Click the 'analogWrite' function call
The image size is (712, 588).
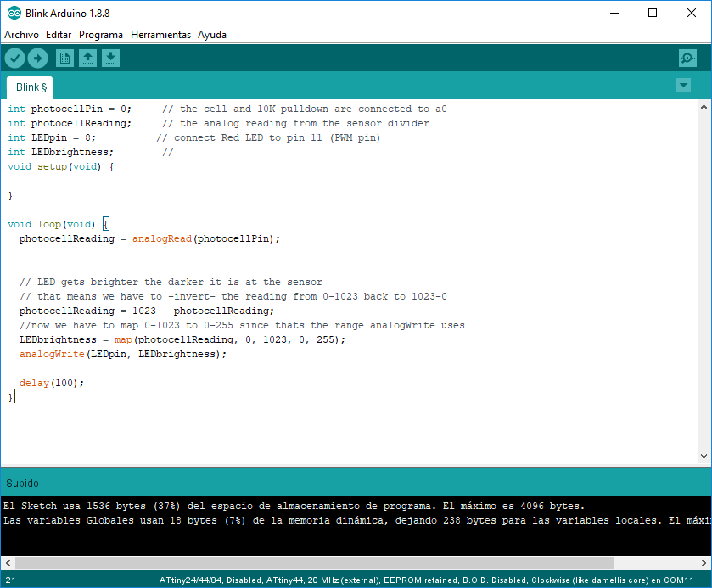click(x=52, y=354)
